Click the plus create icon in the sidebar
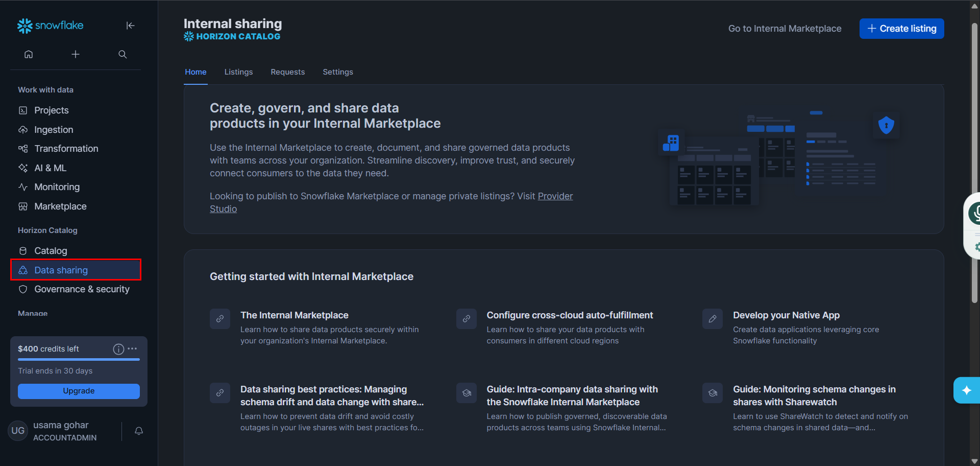 76,54
